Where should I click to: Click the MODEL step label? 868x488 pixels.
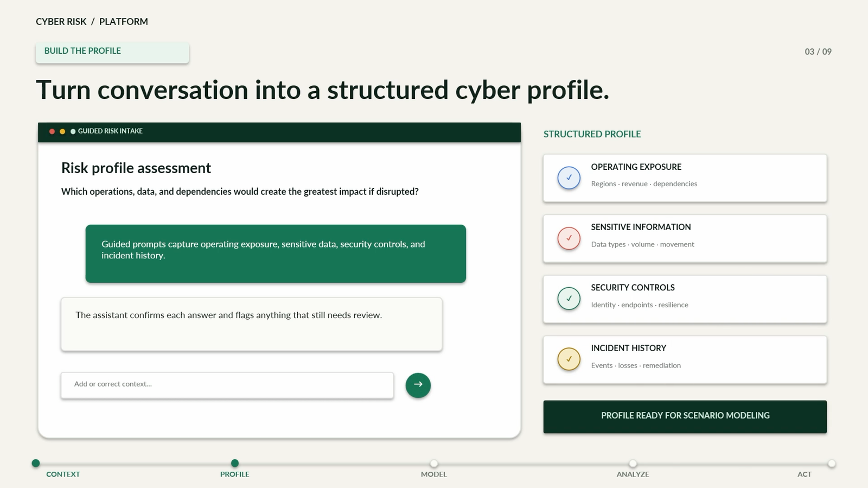click(x=434, y=474)
